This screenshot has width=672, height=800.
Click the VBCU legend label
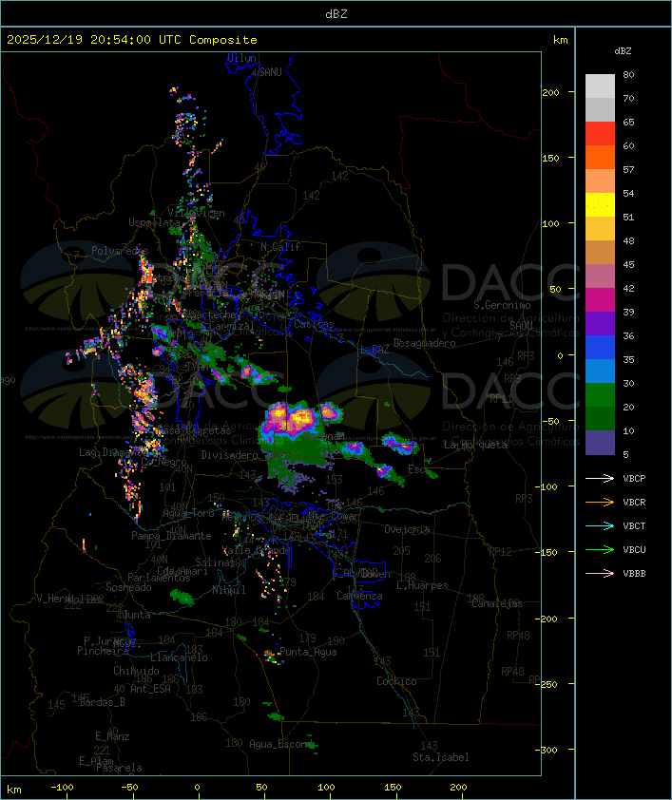tap(634, 549)
